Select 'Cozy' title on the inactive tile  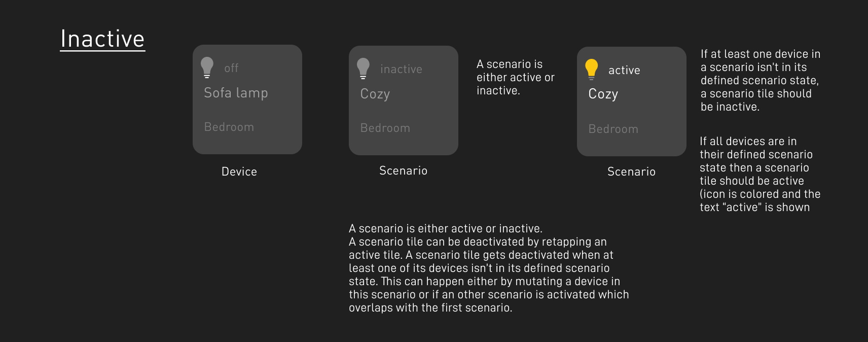(375, 94)
